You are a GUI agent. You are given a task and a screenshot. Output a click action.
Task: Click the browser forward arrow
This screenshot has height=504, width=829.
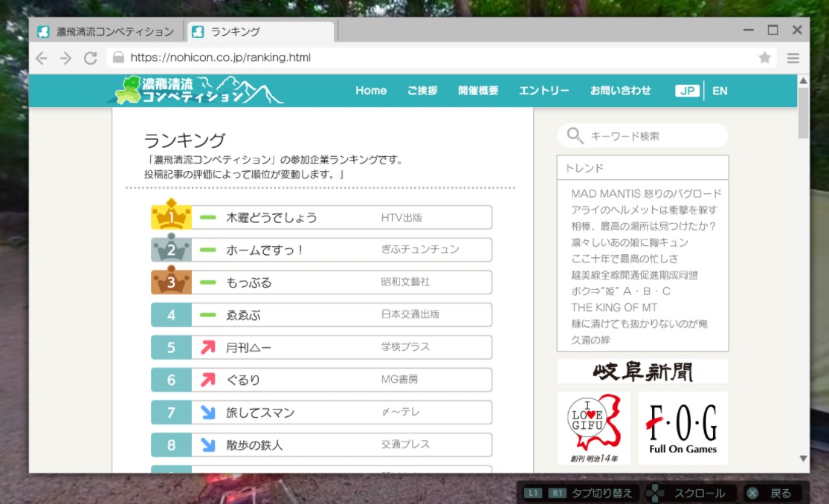(65, 58)
